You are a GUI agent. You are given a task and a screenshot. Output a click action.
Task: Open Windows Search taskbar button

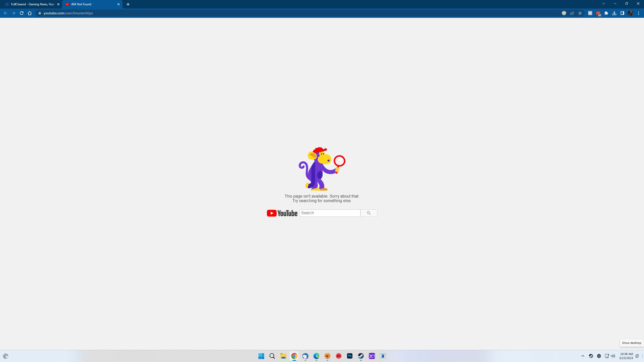click(x=272, y=356)
